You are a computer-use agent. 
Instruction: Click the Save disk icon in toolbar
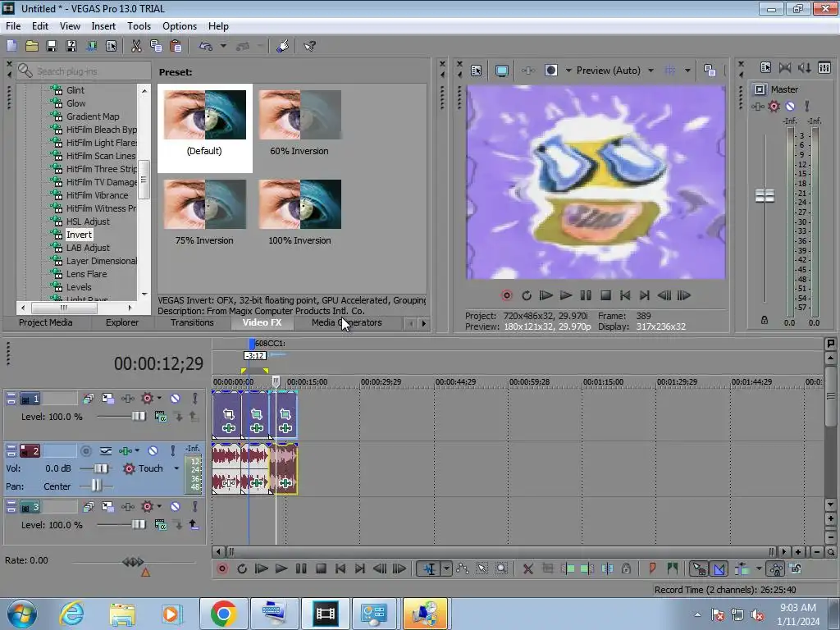[52, 46]
